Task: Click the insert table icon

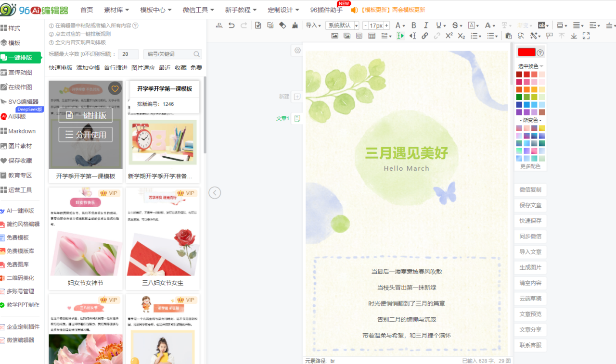Action: click(372, 36)
